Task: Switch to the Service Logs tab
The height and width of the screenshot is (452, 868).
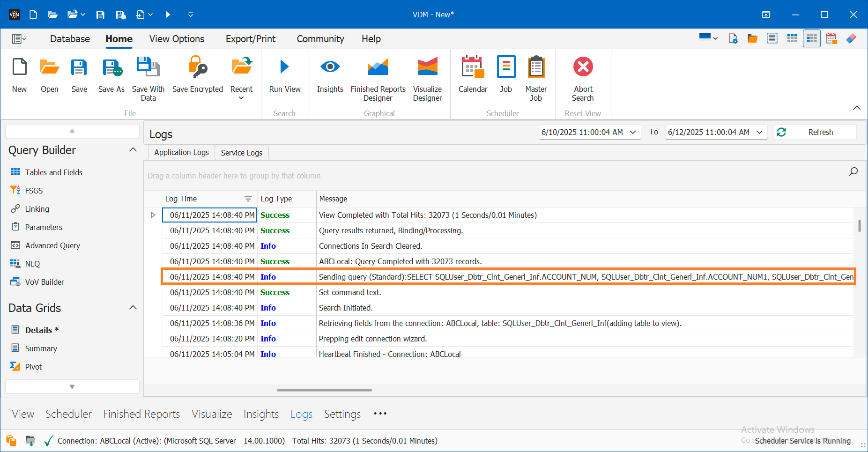Action: [x=241, y=152]
